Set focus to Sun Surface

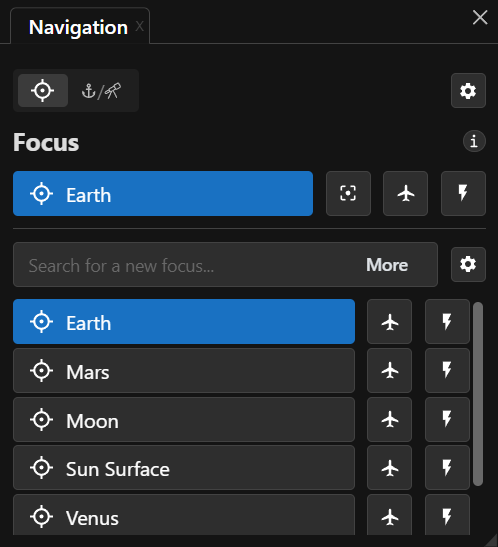[184, 468]
